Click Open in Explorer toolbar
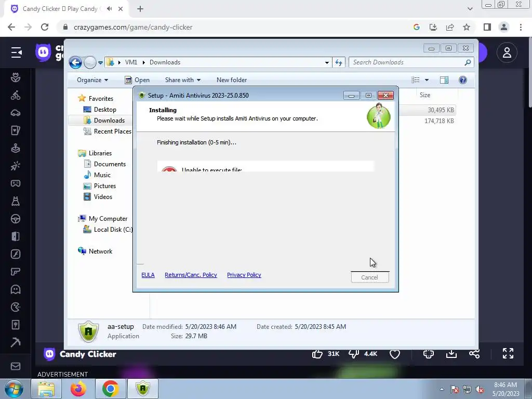 [x=137, y=79]
